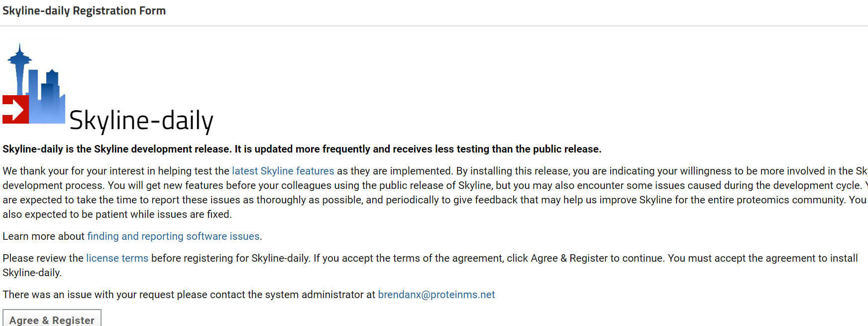Click the "Learn more about" text
The width and height of the screenshot is (868, 326).
44,236
